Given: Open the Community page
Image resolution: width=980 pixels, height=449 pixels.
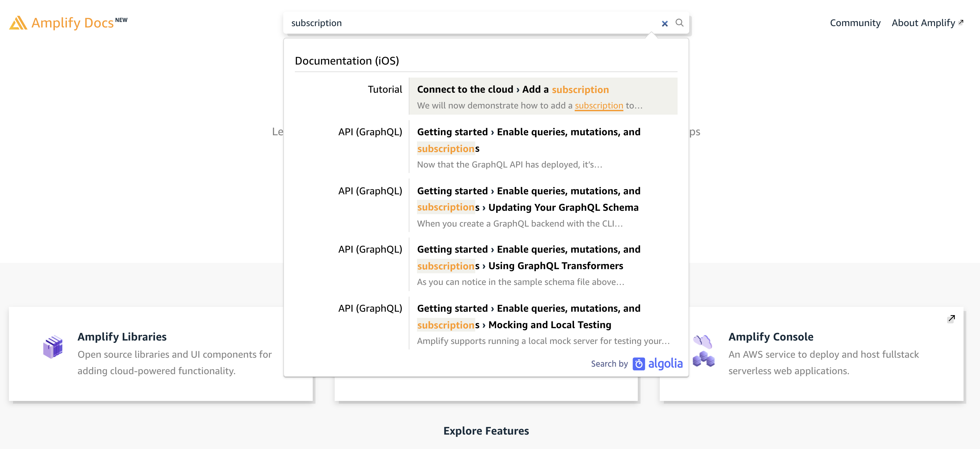Looking at the screenshot, I should 855,23.
